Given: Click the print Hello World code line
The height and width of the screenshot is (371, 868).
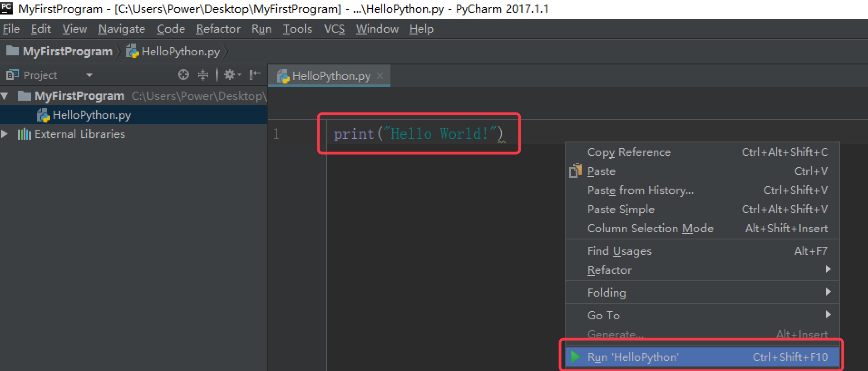Looking at the screenshot, I should click(418, 134).
